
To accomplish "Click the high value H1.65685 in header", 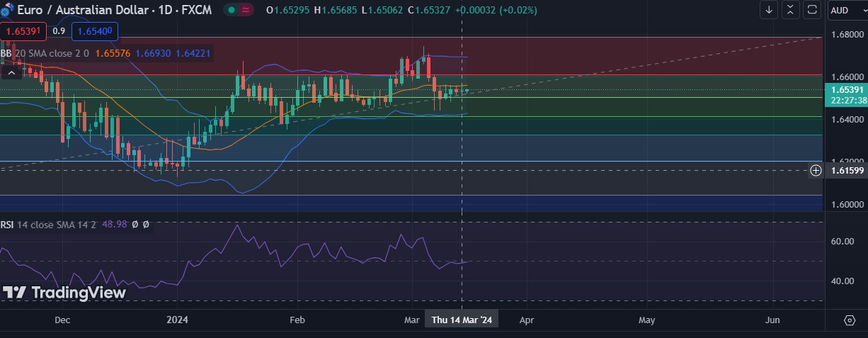I will point(336,11).
